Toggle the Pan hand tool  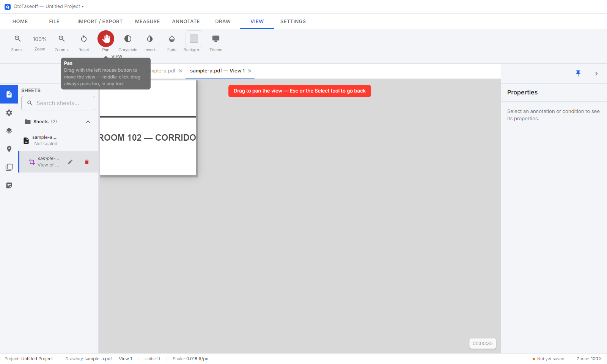(106, 39)
